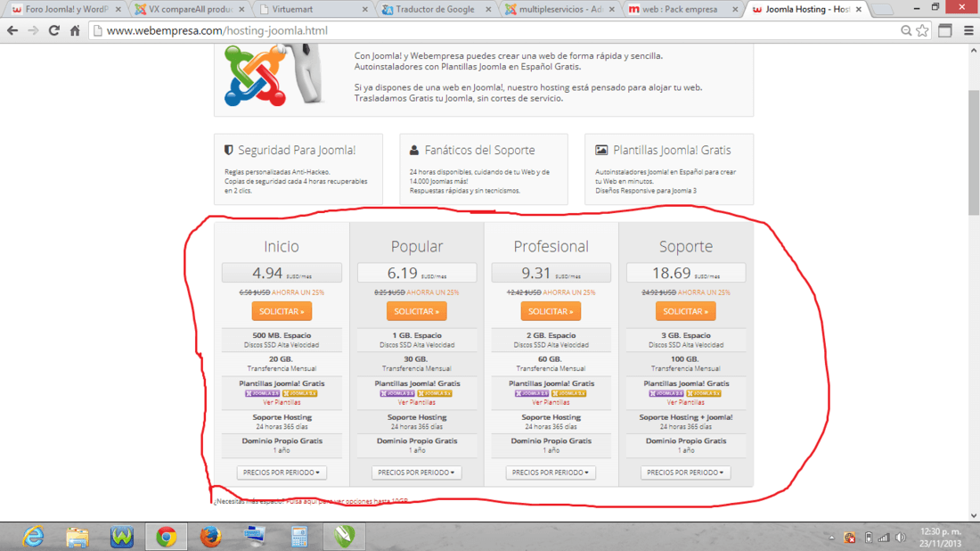Image resolution: width=980 pixels, height=551 pixels.
Task: Close the Virtuemart tab
Action: coord(365,10)
